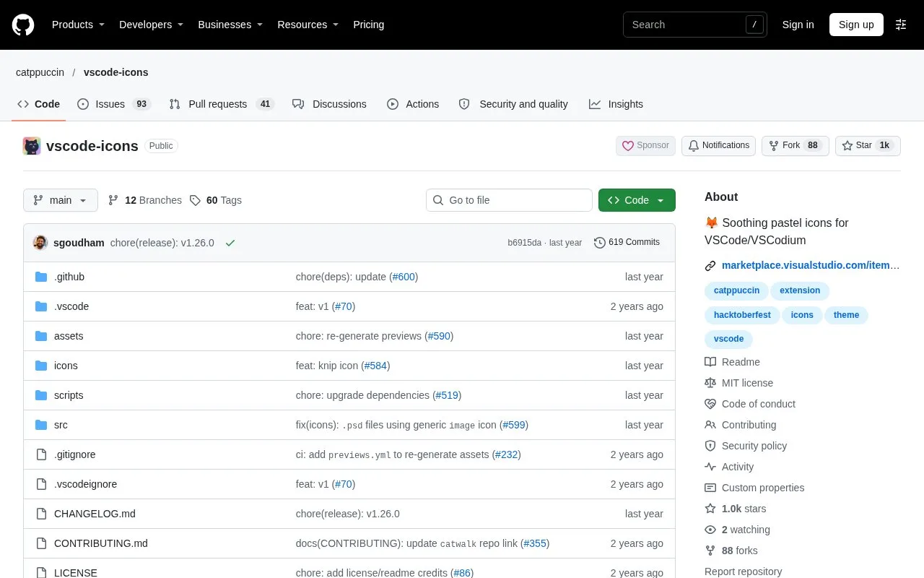Click the Activity pulse icon
The image size is (924, 578).
click(710, 467)
